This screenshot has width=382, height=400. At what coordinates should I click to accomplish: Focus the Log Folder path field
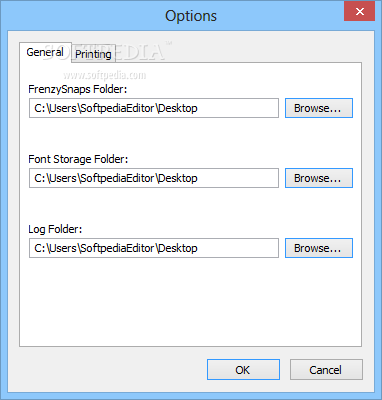(x=154, y=248)
